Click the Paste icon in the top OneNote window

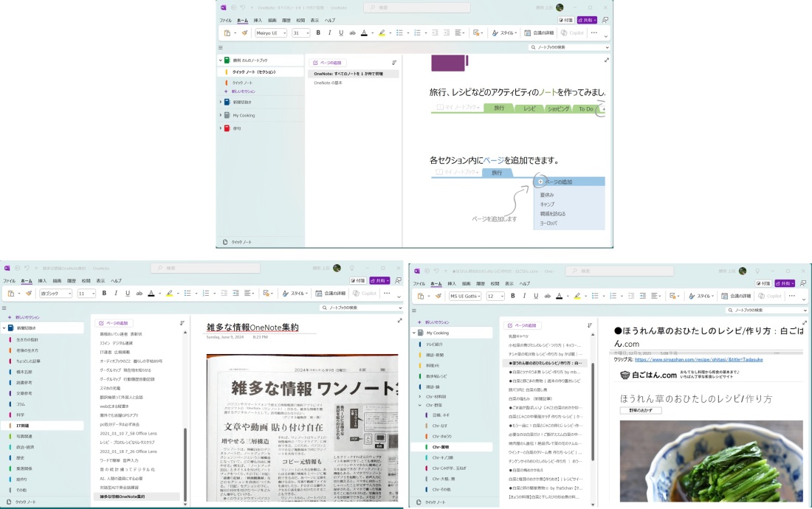coord(227,33)
